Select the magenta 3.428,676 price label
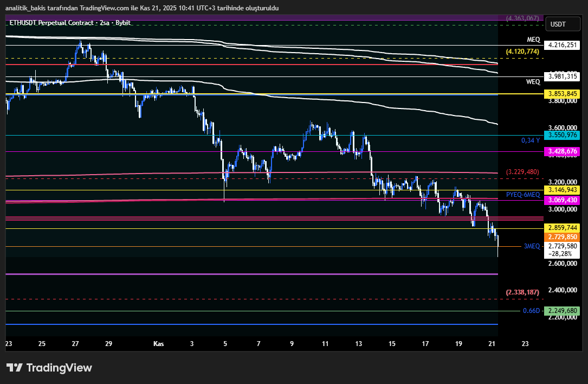Image resolution: width=588 pixels, height=384 pixels. coord(561,152)
